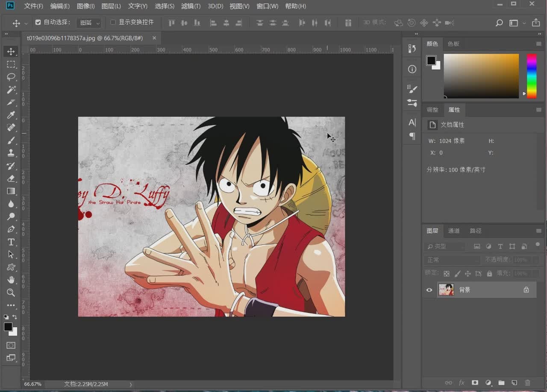Open the Layers panel menu icon
The height and width of the screenshot is (392, 547).
click(x=539, y=231)
